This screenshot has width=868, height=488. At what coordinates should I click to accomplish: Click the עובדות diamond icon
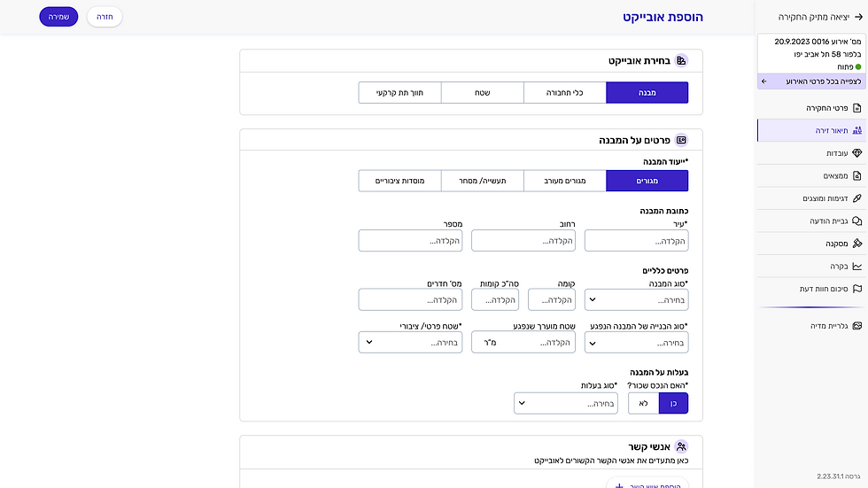(856, 153)
